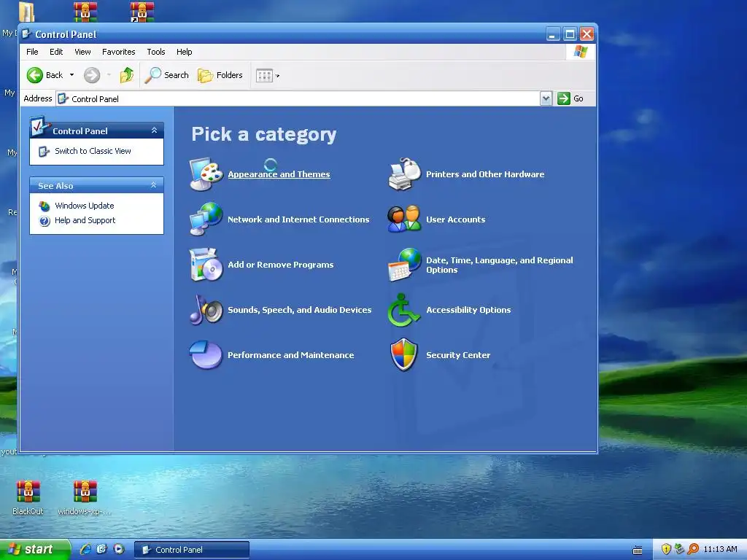Click the User Accounts people icon
The image size is (747, 560).
404,219
